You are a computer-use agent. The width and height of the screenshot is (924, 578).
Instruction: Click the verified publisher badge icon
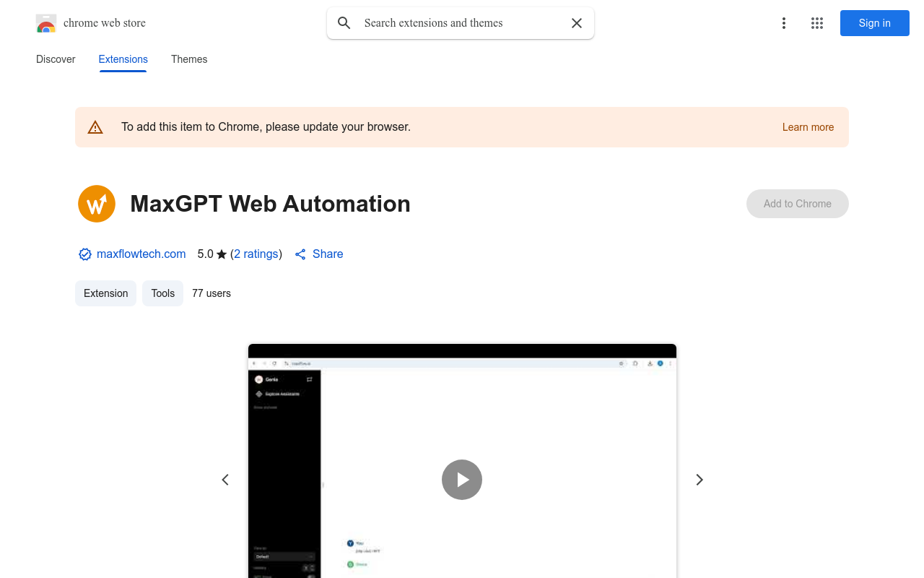[x=85, y=254]
